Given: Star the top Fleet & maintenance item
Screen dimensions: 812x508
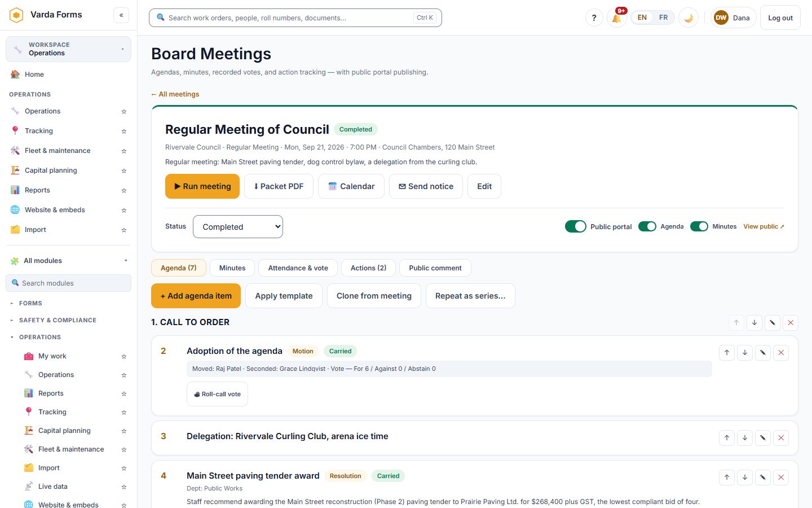Looking at the screenshot, I should pyautogui.click(x=123, y=151).
